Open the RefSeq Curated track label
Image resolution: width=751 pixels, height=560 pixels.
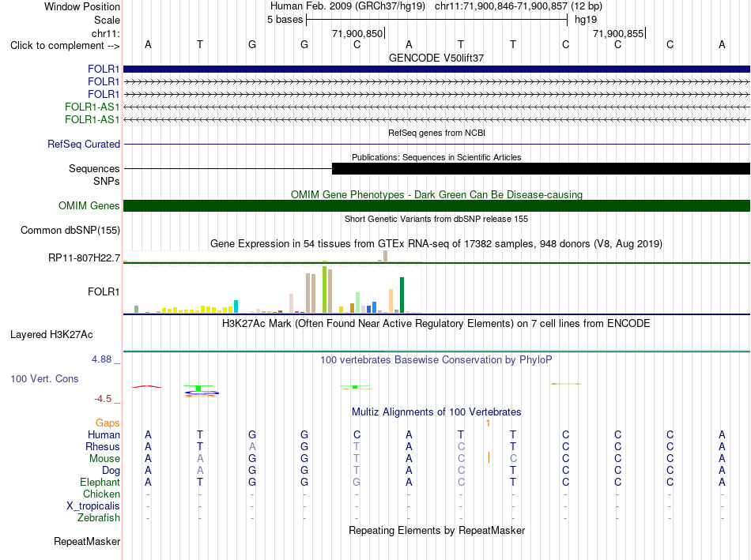click(x=84, y=144)
